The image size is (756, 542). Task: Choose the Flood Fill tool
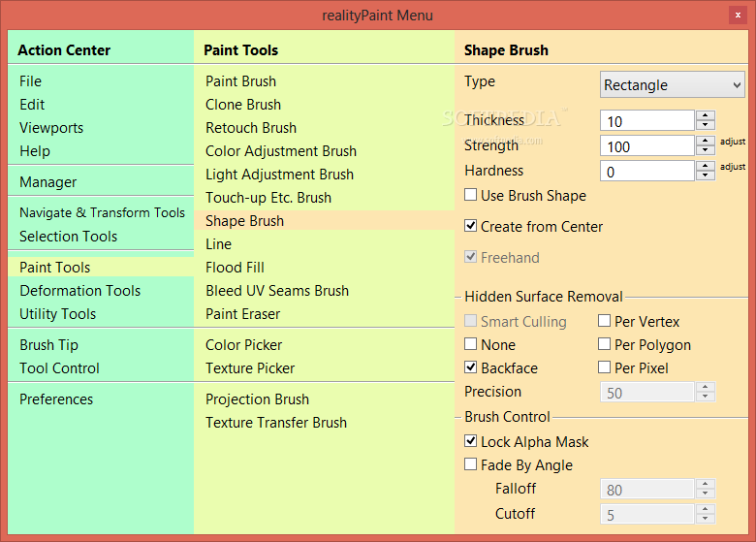point(235,268)
